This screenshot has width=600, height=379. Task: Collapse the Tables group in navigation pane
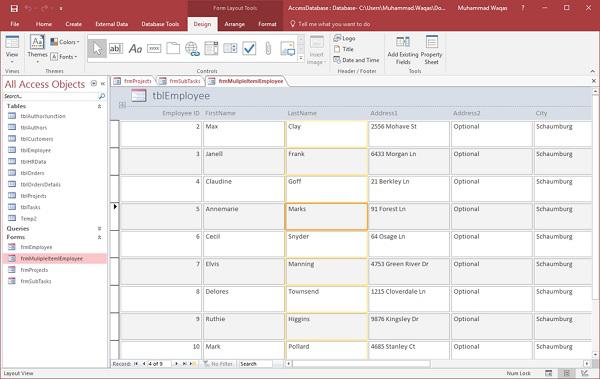(x=99, y=106)
